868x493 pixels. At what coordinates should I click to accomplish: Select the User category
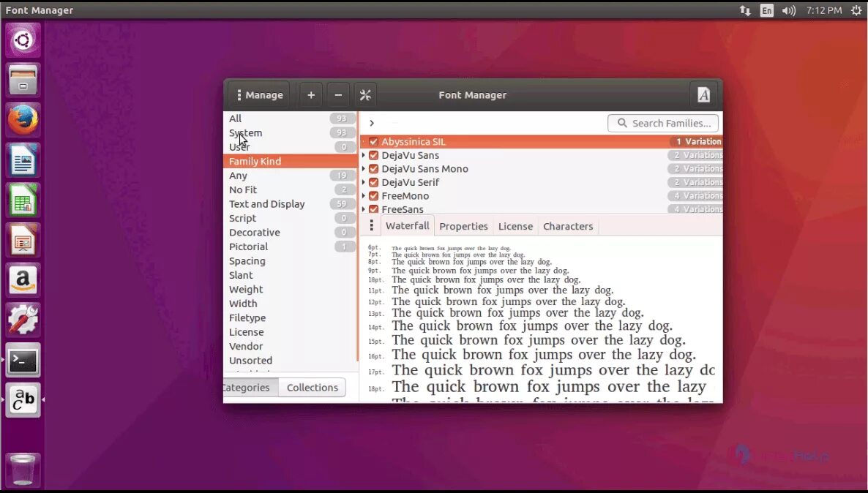pos(291,147)
